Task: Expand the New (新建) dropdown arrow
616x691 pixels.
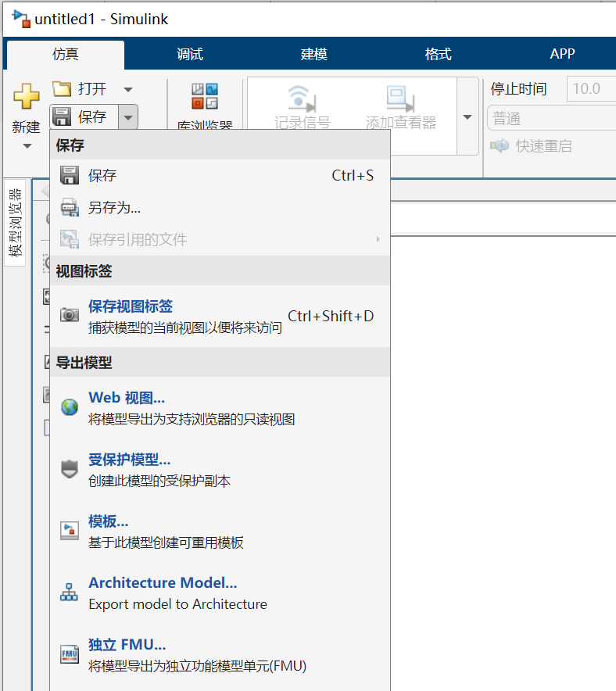Action: click(27, 146)
